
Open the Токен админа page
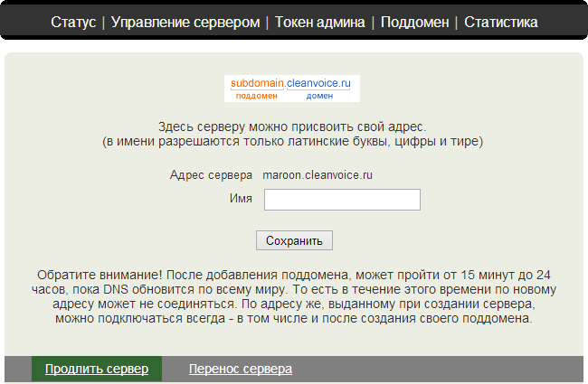point(320,22)
